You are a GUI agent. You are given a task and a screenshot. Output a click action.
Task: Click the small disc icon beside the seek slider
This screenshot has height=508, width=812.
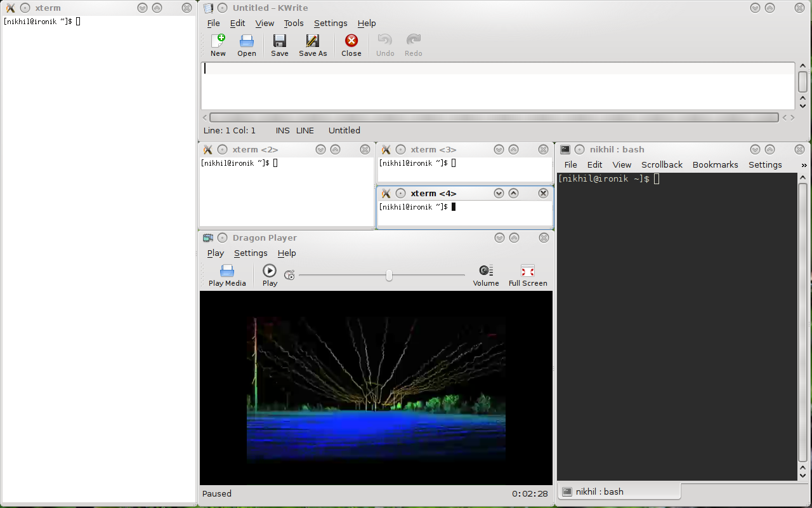289,275
